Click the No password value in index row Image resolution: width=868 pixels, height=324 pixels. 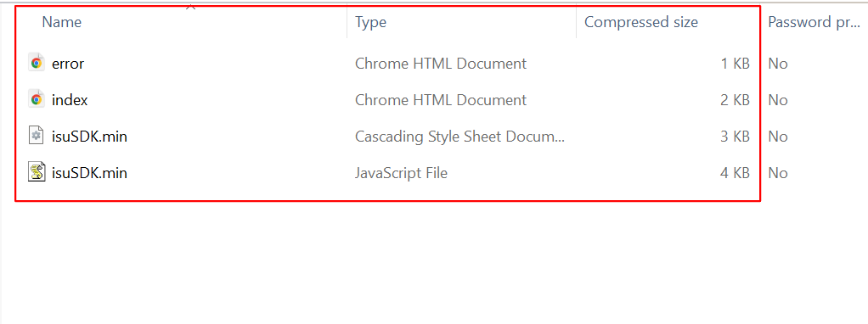(778, 100)
